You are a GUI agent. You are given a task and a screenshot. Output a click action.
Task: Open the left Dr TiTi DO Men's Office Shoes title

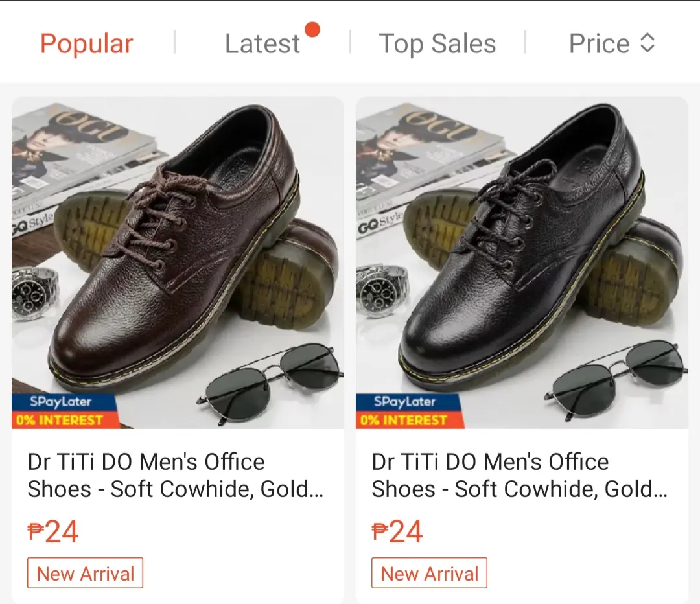coord(176,476)
